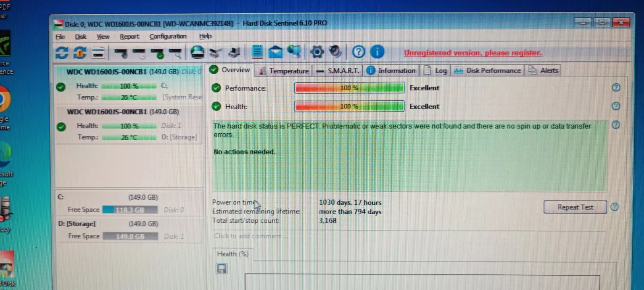Click the Performance 100 % bar
Screen dimensions: 644x290
(349, 87)
